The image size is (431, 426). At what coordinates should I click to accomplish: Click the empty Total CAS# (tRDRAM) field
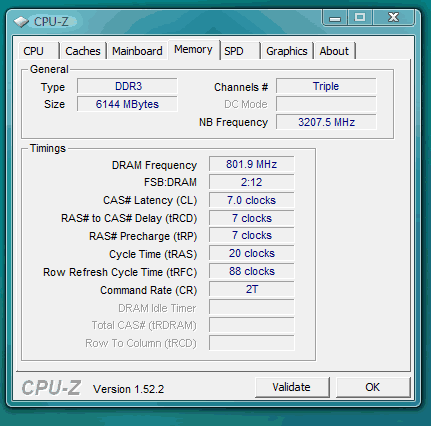pyautogui.click(x=252, y=325)
